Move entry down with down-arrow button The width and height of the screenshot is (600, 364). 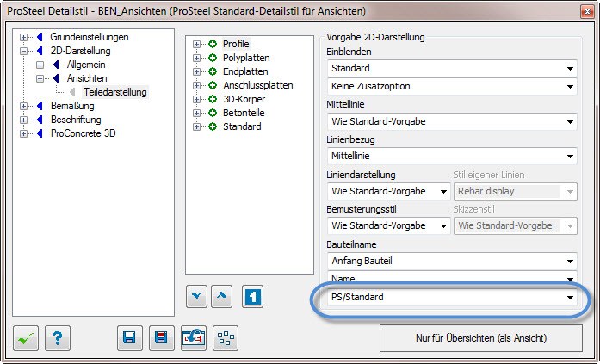[x=196, y=296]
